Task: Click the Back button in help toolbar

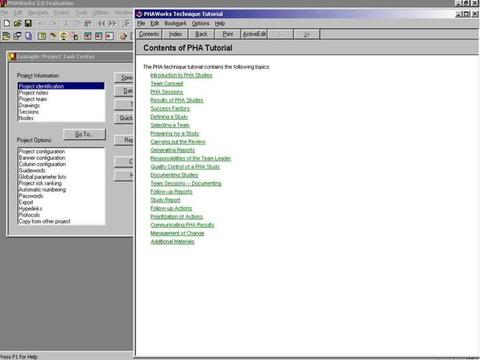Action: point(201,34)
